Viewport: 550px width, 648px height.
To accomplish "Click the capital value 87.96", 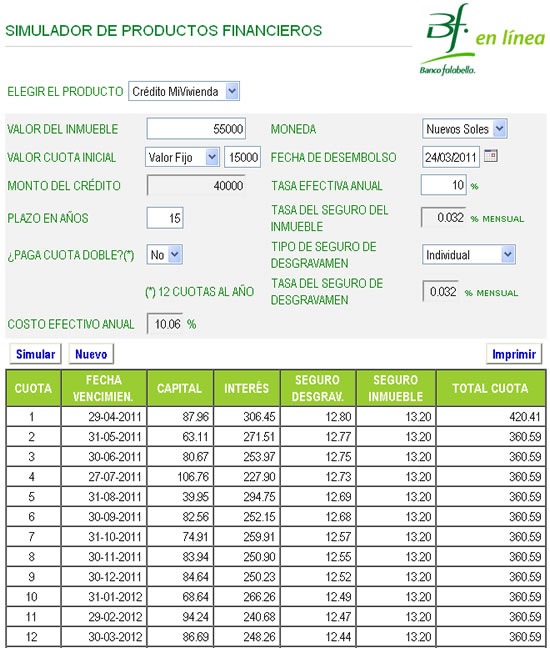I will [x=180, y=416].
